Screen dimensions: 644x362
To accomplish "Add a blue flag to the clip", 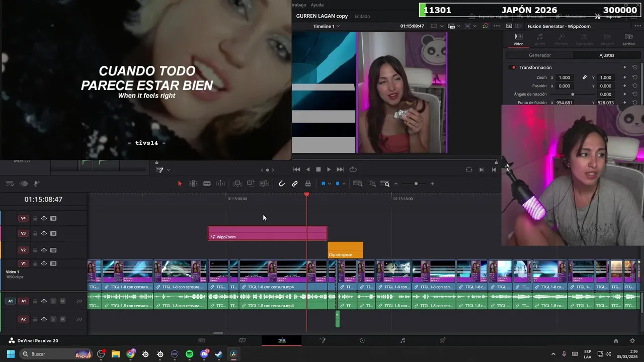I will click(323, 184).
